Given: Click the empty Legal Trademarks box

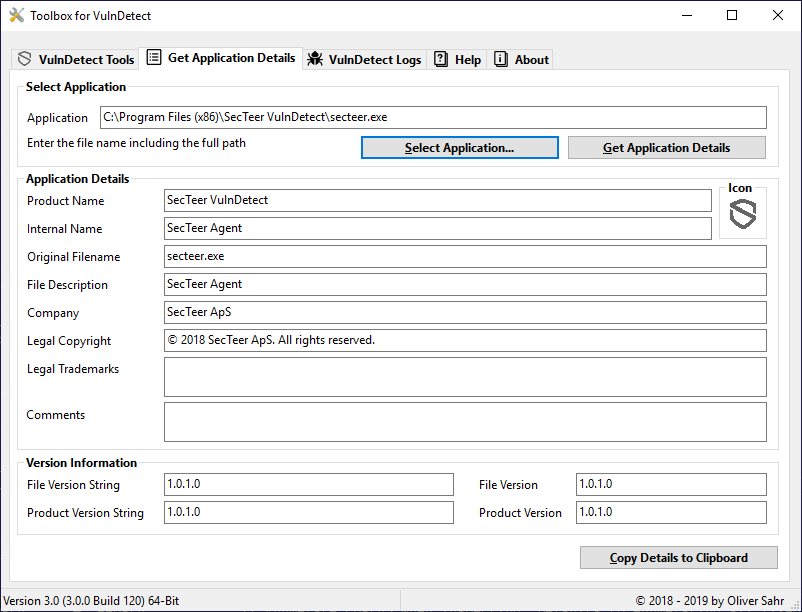Looking at the screenshot, I should [465, 377].
